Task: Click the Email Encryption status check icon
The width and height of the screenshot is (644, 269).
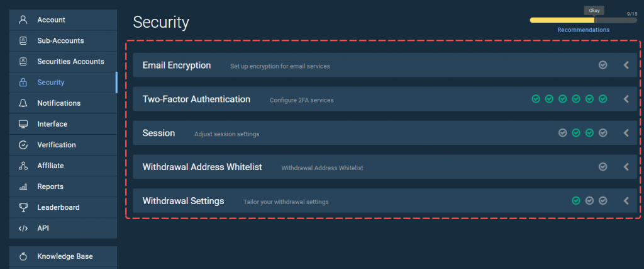Action: click(603, 65)
